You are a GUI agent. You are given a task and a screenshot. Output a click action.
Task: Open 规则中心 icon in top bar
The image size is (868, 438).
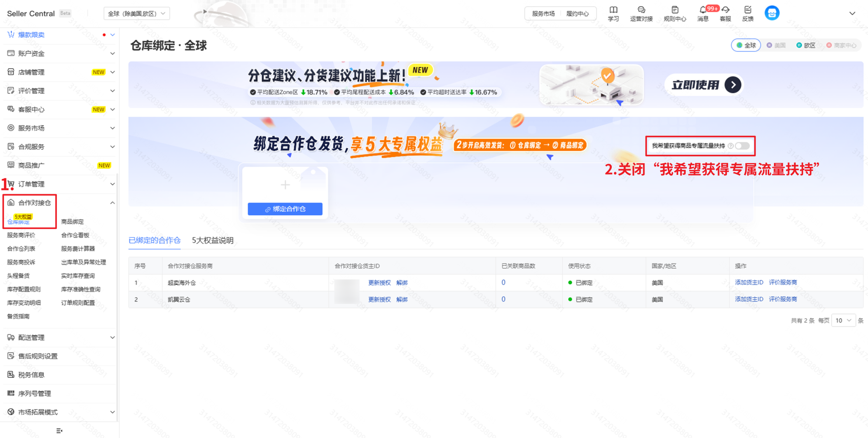[675, 10]
